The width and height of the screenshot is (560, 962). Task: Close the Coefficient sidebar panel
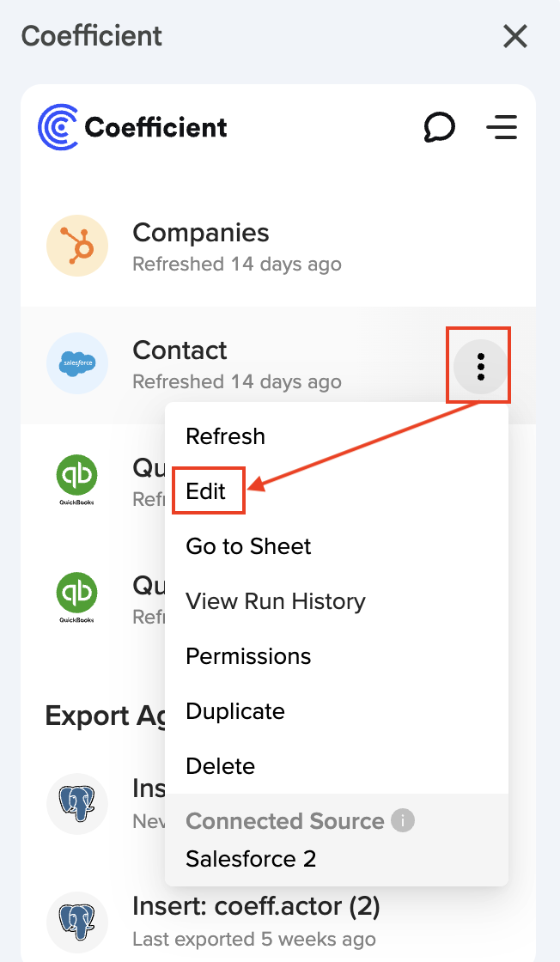tap(515, 36)
